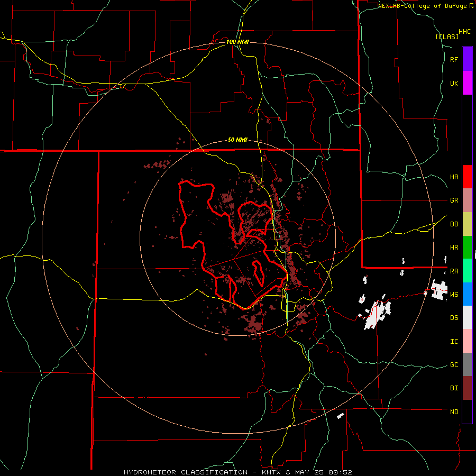Click the WS legend label
This screenshot has width=476, height=476.
(454, 295)
